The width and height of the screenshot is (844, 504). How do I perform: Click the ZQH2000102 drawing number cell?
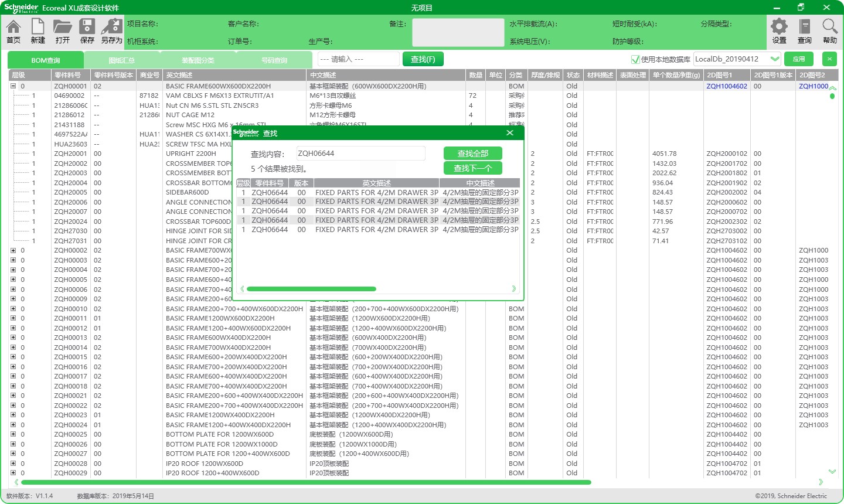coord(727,154)
